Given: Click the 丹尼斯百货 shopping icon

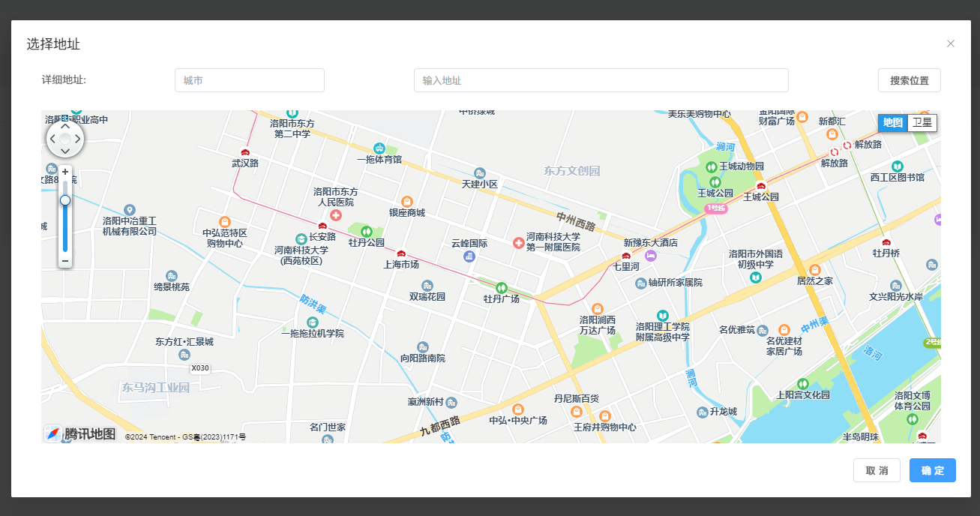Looking at the screenshot, I should coord(576,411).
